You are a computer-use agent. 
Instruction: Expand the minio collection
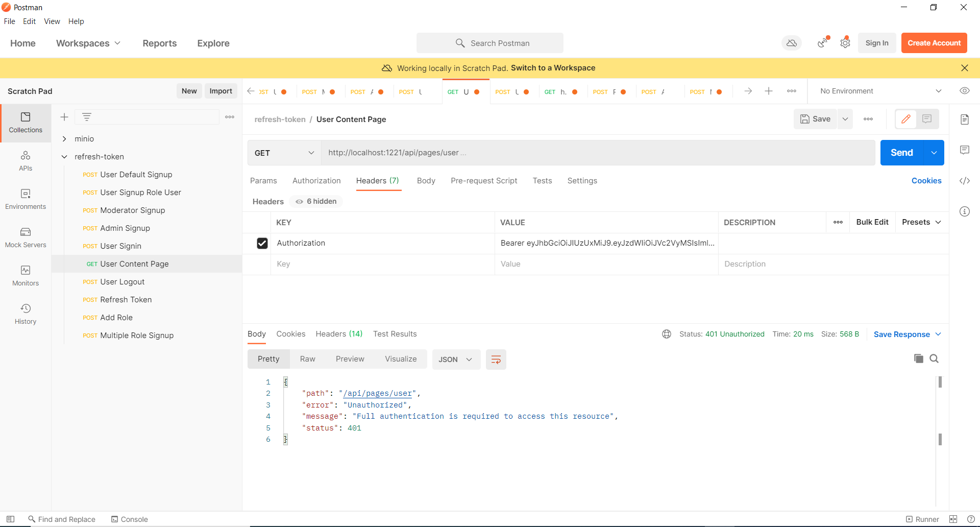tap(64, 139)
